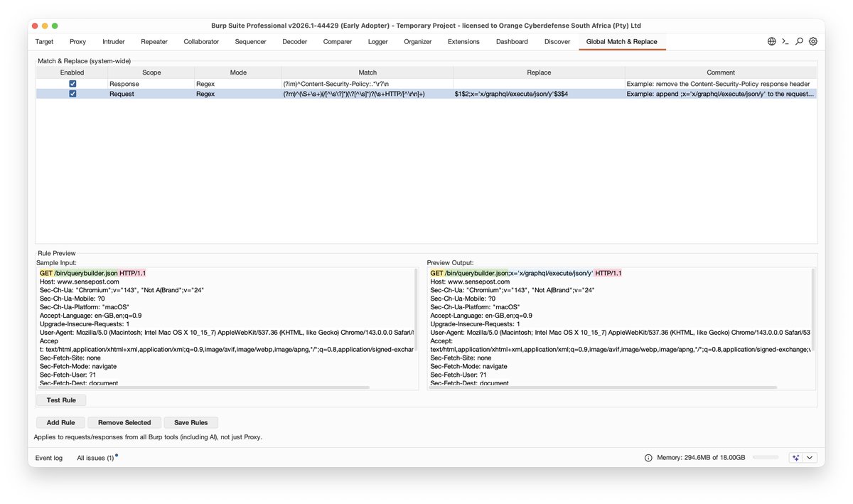This screenshot has height=504, width=853.
Task: Sort by the Replace column header
Action: point(539,73)
